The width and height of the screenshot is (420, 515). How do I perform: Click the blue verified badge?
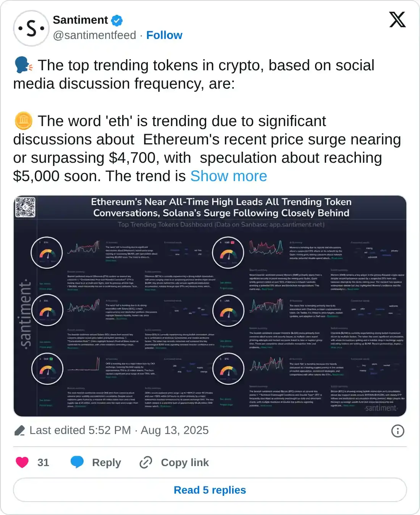pyautogui.click(x=117, y=20)
